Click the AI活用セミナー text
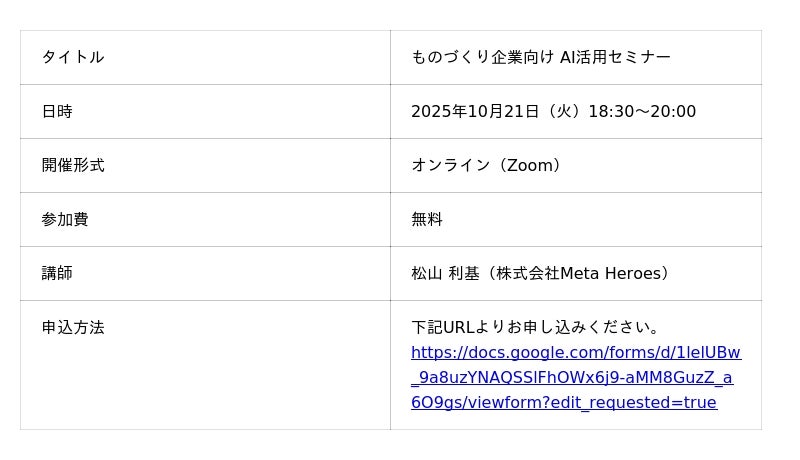The image size is (800, 460). coord(615,57)
